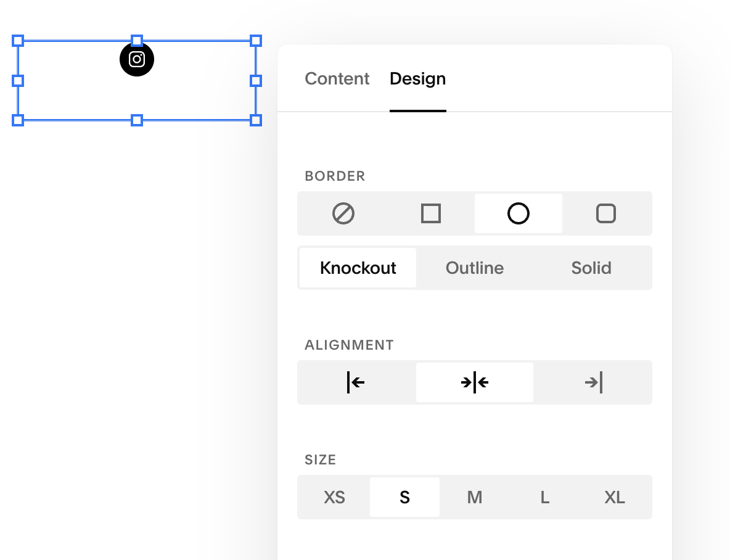Align icons to the right
The height and width of the screenshot is (560, 730).
coord(593,382)
